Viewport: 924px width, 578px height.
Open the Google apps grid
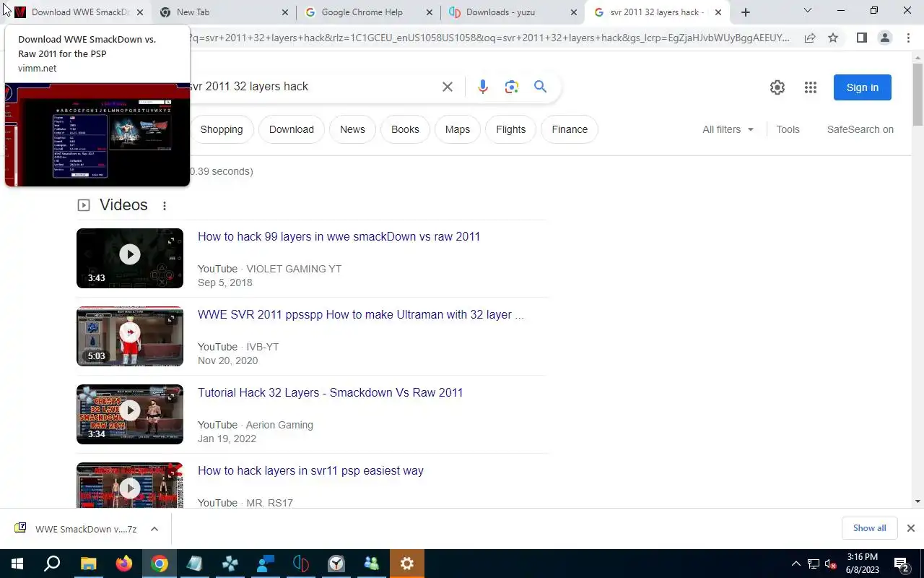pos(811,87)
